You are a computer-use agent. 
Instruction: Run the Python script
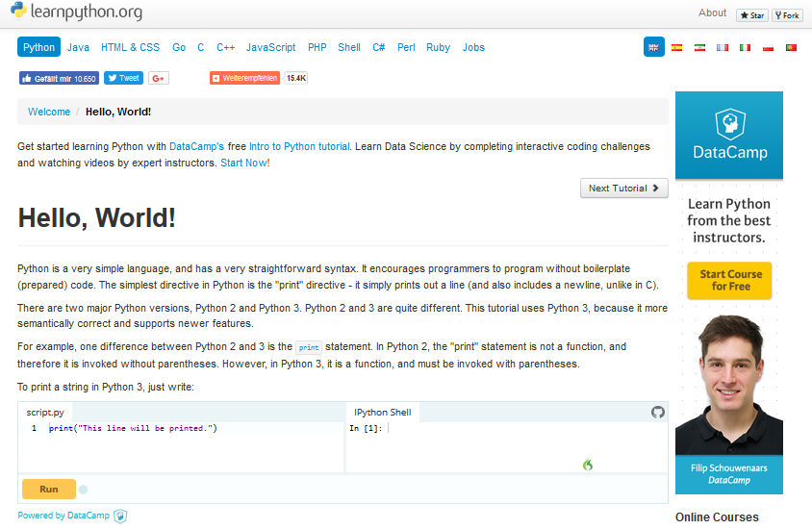click(49, 490)
